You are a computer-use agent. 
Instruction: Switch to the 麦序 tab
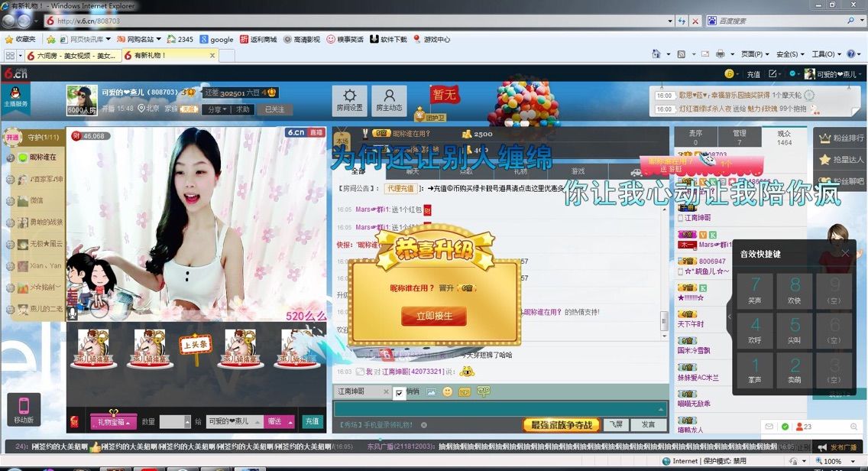[695, 138]
